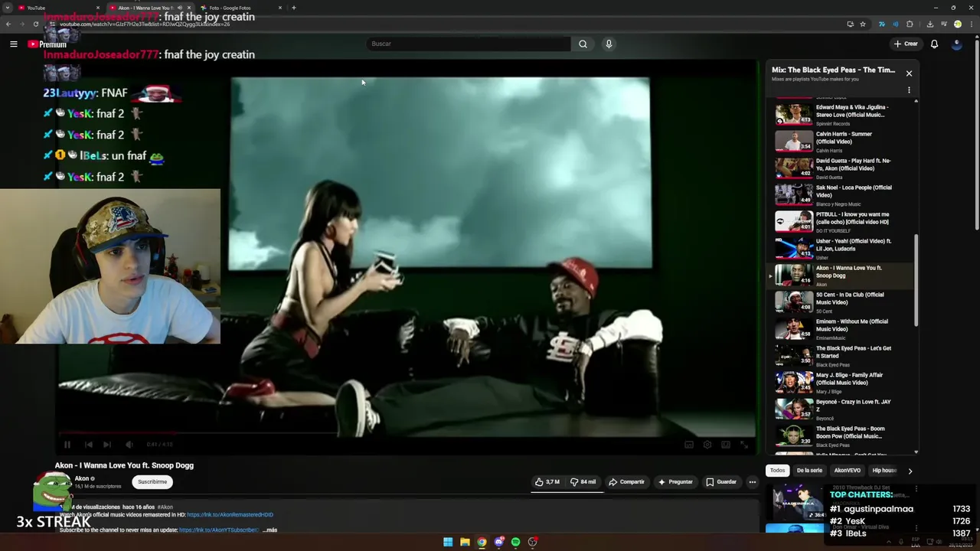Select the AkonVEVO filter chip
This screenshot has height=551, width=980.
click(x=847, y=471)
